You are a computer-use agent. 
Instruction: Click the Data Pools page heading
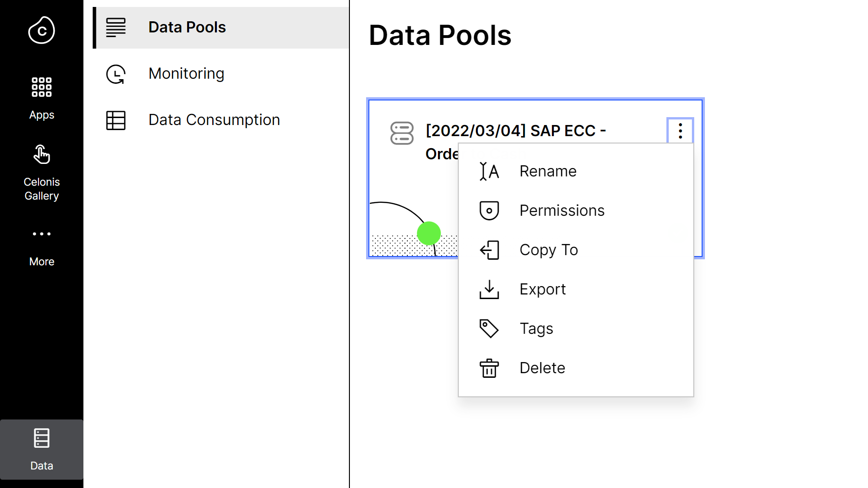[440, 35]
